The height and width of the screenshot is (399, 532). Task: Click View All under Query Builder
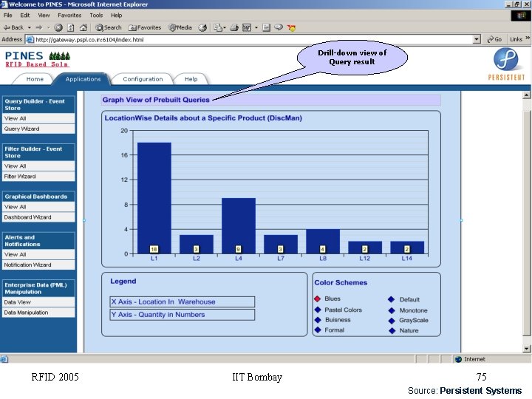point(38,118)
